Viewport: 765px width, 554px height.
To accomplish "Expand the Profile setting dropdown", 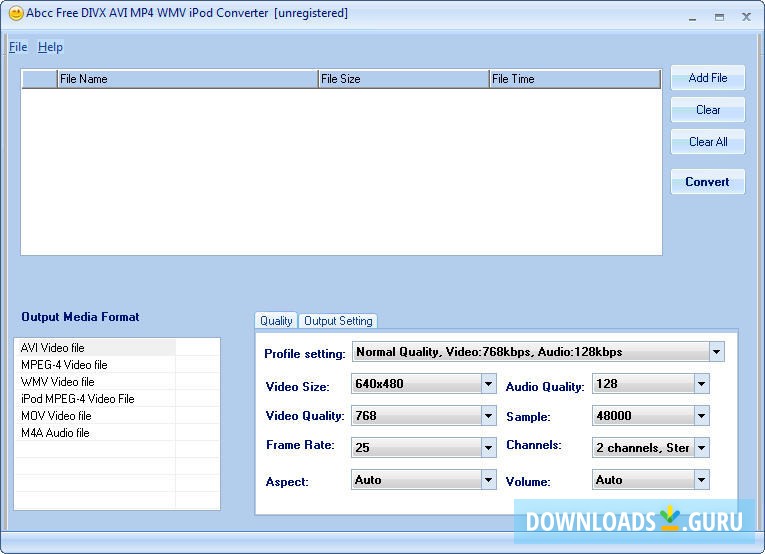I will (x=716, y=352).
